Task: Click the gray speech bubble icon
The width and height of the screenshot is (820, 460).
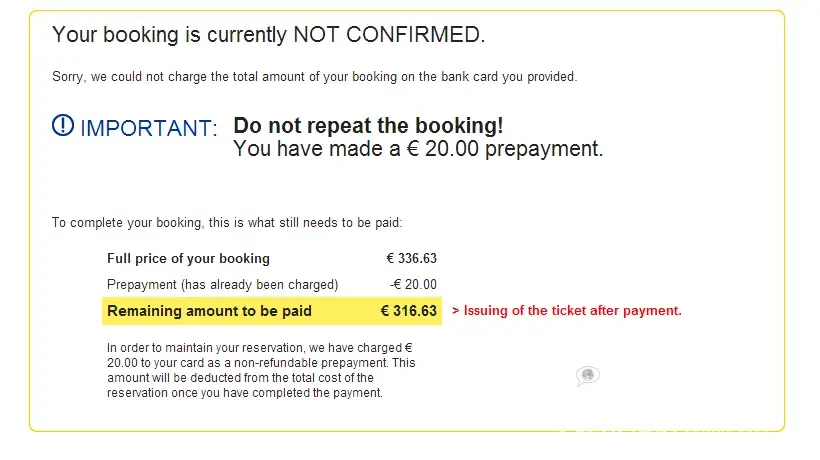Action: coord(587,376)
